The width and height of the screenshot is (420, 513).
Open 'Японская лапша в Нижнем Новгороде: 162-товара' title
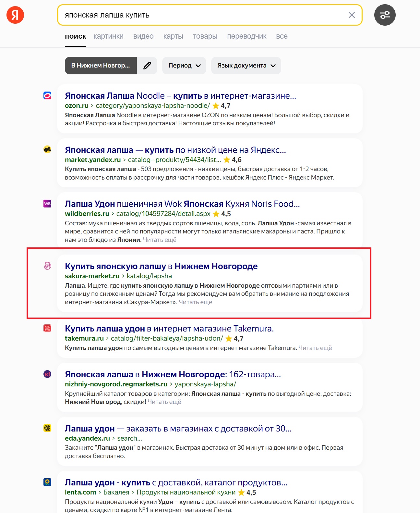click(173, 374)
